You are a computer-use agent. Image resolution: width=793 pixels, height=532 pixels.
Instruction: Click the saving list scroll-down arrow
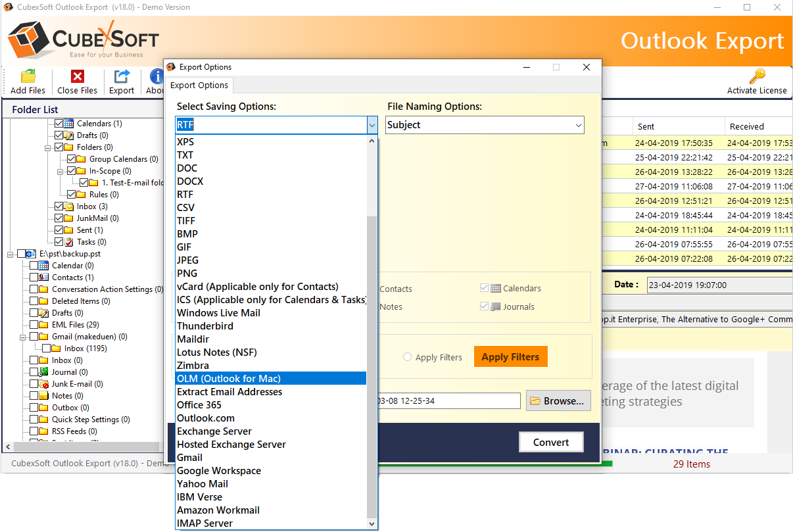tap(372, 524)
